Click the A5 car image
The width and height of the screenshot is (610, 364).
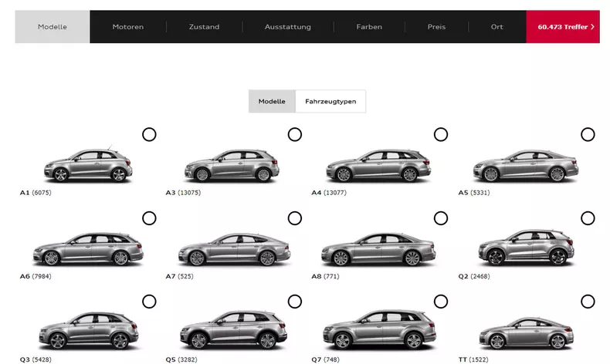(526, 167)
